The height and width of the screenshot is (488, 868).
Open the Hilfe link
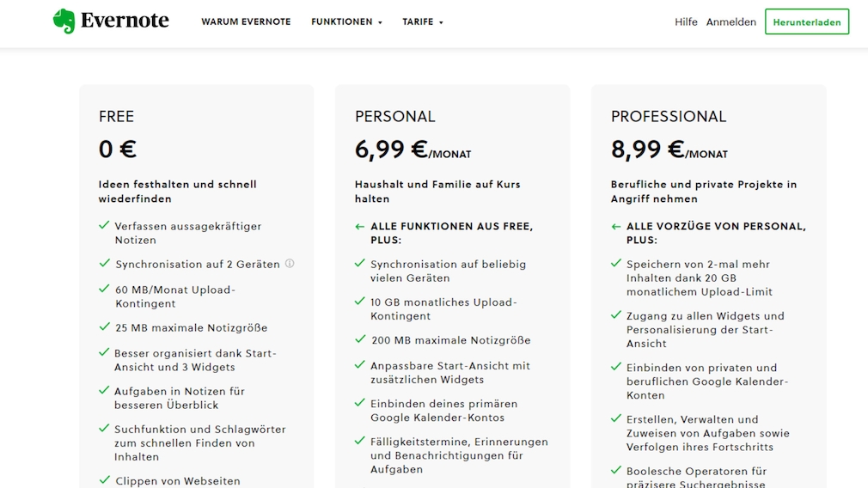[686, 22]
